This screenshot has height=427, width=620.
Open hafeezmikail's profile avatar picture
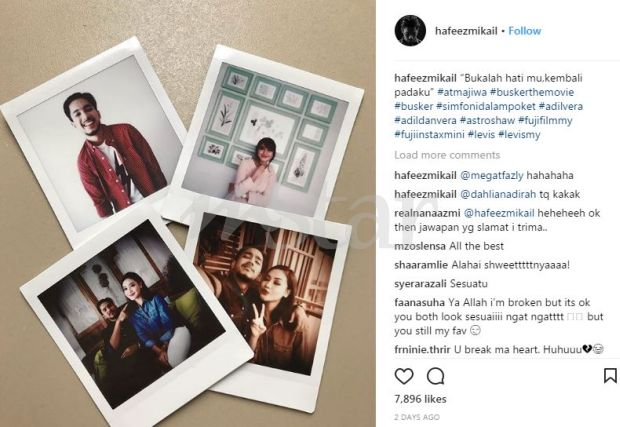pyautogui.click(x=410, y=30)
